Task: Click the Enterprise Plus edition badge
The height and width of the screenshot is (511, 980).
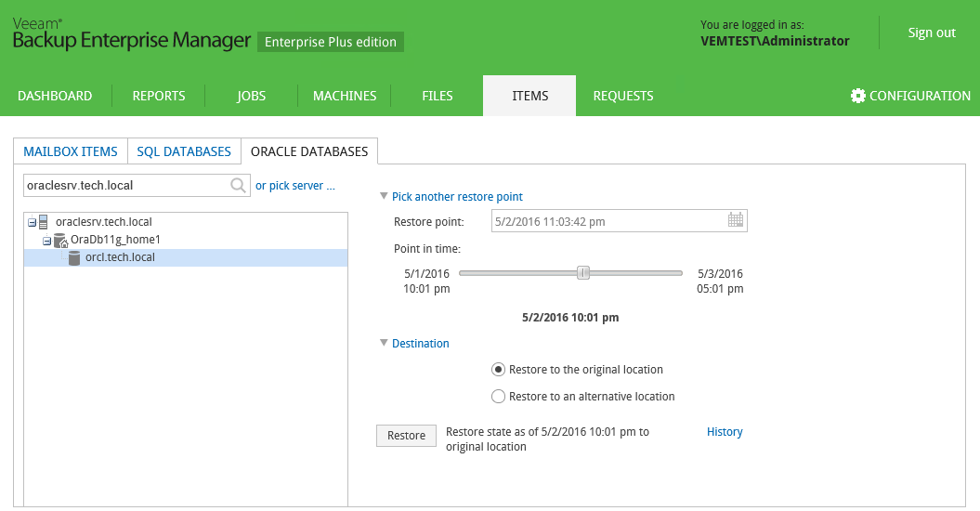Action: coord(331,42)
